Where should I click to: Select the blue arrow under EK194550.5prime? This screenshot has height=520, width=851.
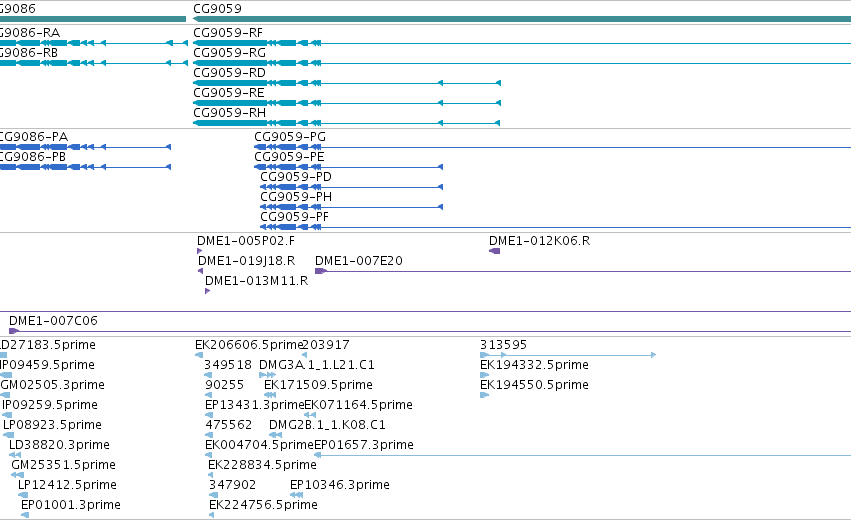tap(484, 395)
